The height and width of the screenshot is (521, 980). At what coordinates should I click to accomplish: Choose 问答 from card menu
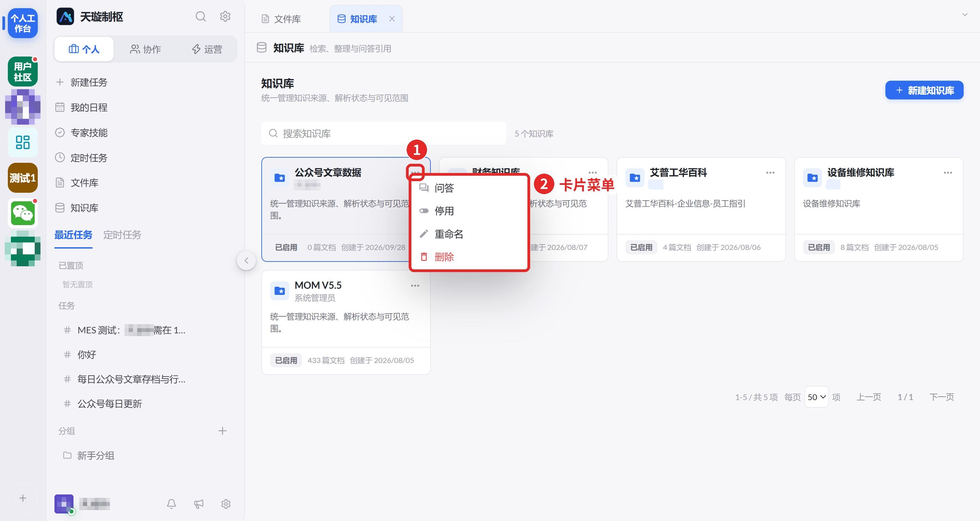click(469, 188)
